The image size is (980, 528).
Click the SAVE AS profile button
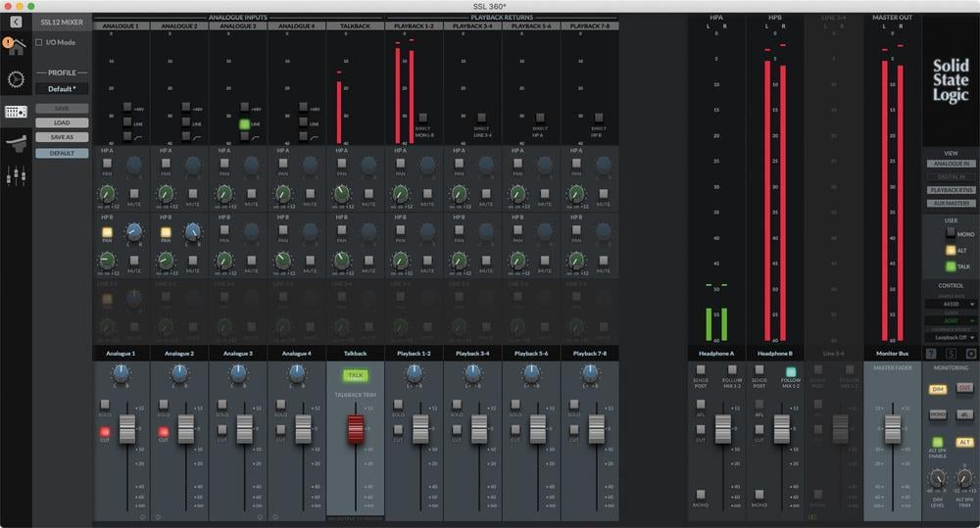coord(62,137)
